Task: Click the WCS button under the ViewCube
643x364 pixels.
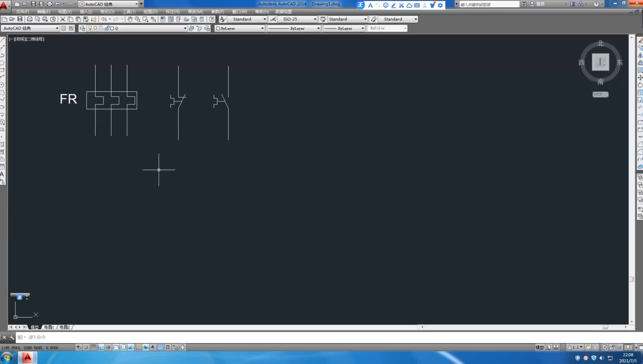Action: pos(600,94)
